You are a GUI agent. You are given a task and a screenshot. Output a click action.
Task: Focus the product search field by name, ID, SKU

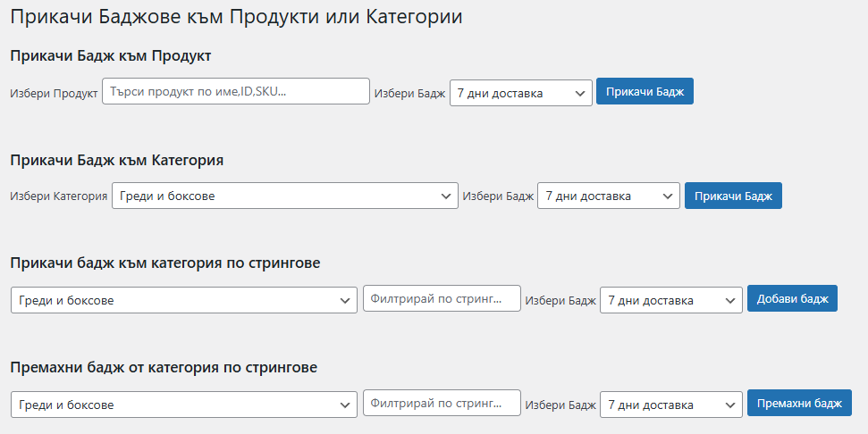click(x=236, y=91)
